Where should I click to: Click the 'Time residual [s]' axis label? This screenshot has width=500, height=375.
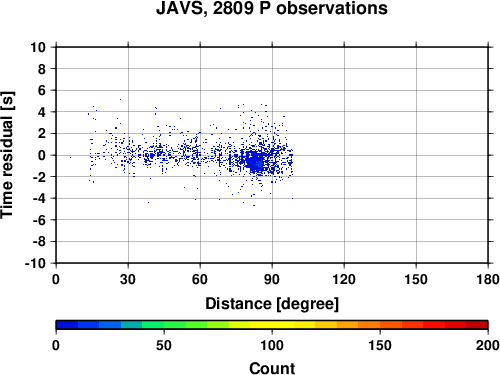click(7, 155)
